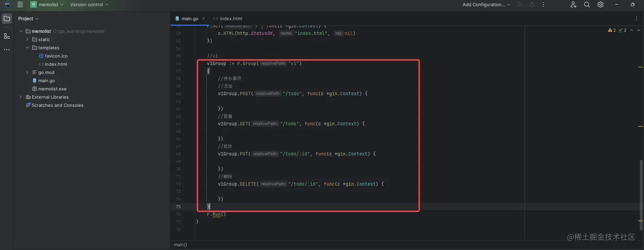Open the toolbar more-actions vertical dots

coord(543,4)
